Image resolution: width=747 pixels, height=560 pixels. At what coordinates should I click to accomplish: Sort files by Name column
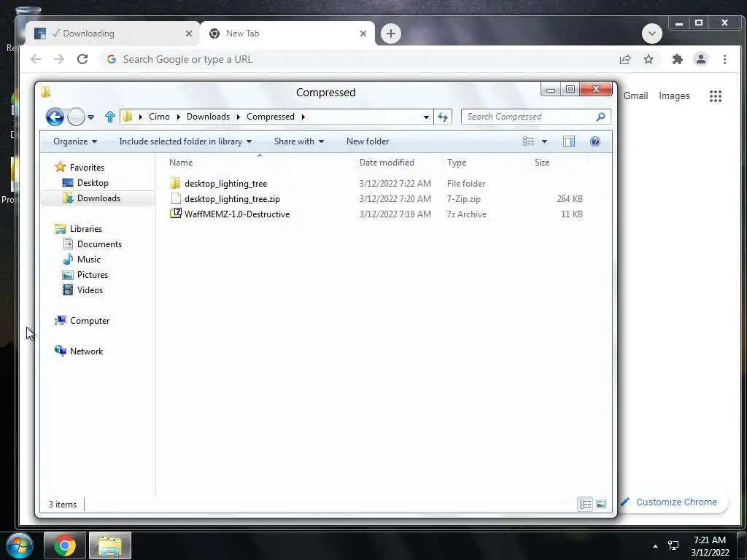tap(260, 163)
